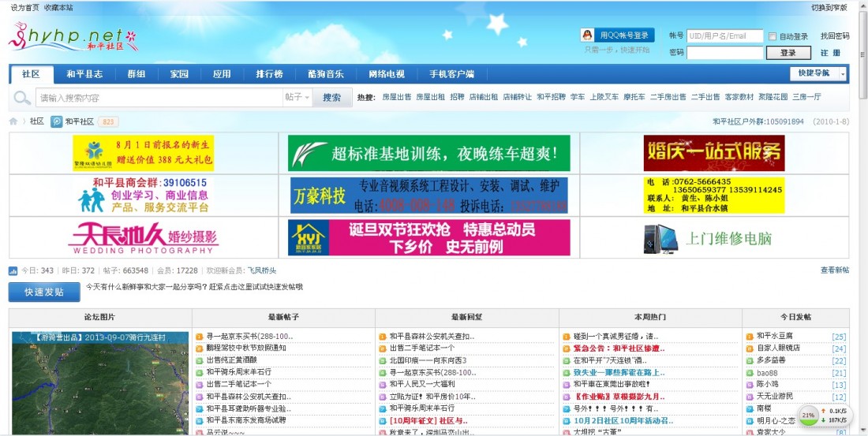Click the new member 飞凤桥头 link

point(262,270)
